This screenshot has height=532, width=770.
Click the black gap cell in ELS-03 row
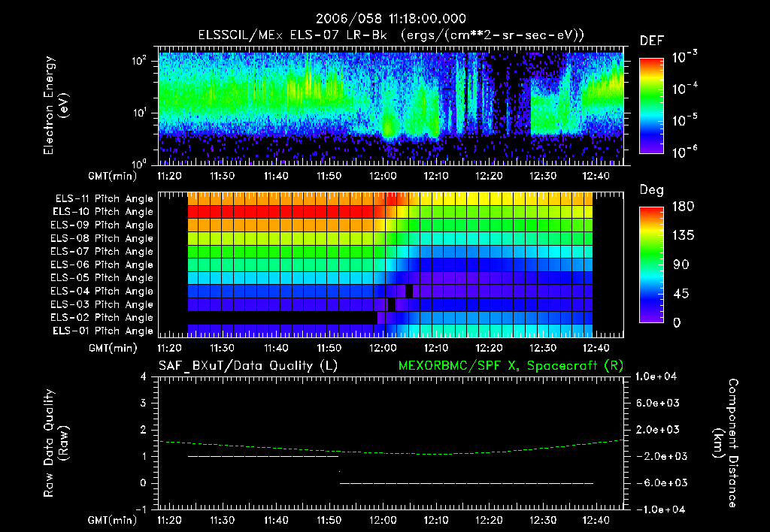coord(391,304)
